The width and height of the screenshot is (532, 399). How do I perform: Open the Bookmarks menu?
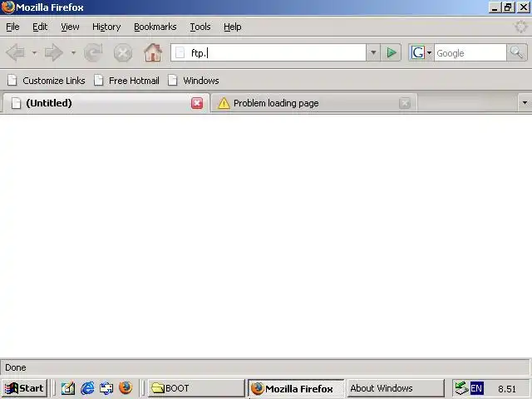[155, 27]
